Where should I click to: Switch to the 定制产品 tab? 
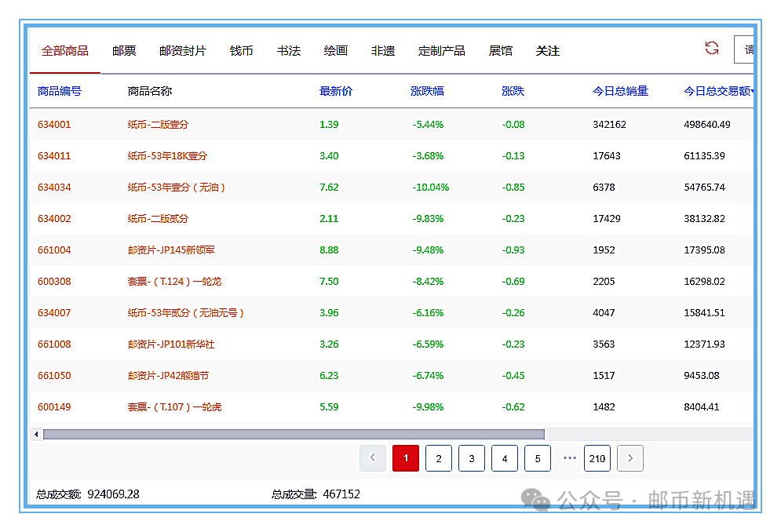(x=442, y=51)
